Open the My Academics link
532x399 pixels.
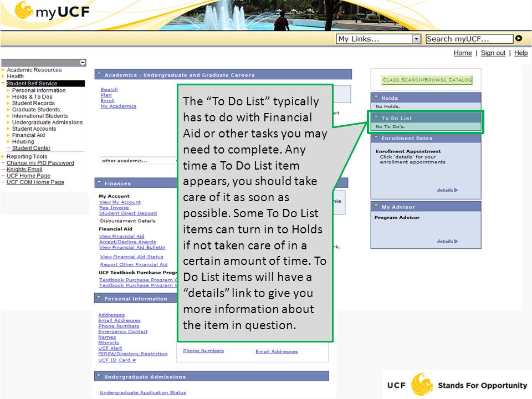(118, 106)
